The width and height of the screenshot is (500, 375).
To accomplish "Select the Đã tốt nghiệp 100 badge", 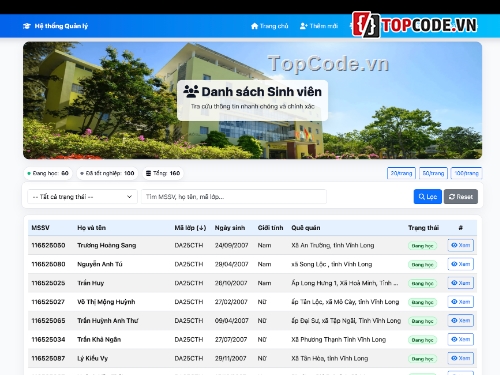I will pos(107,173).
